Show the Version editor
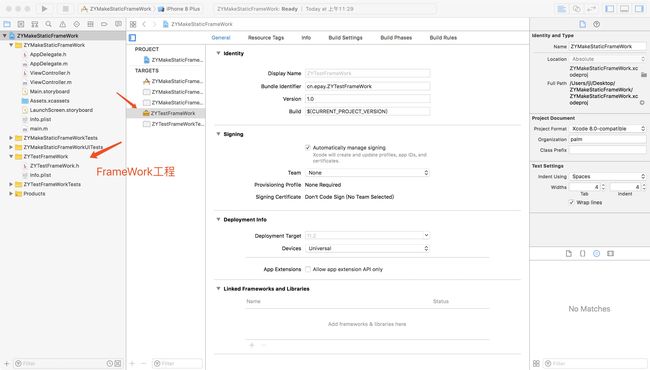 [x=592, y=9]
